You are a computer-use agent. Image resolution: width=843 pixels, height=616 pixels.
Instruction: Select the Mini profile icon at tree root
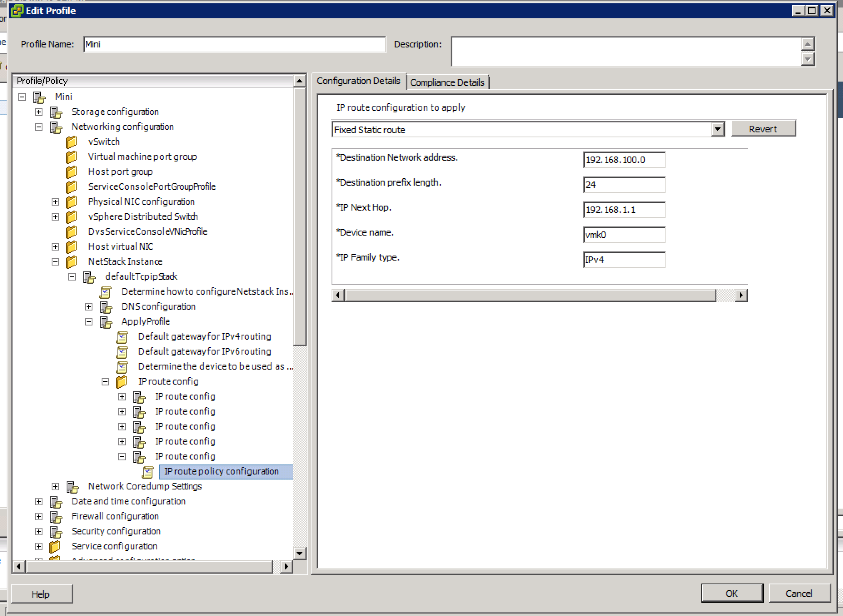(x=39, y=97)
